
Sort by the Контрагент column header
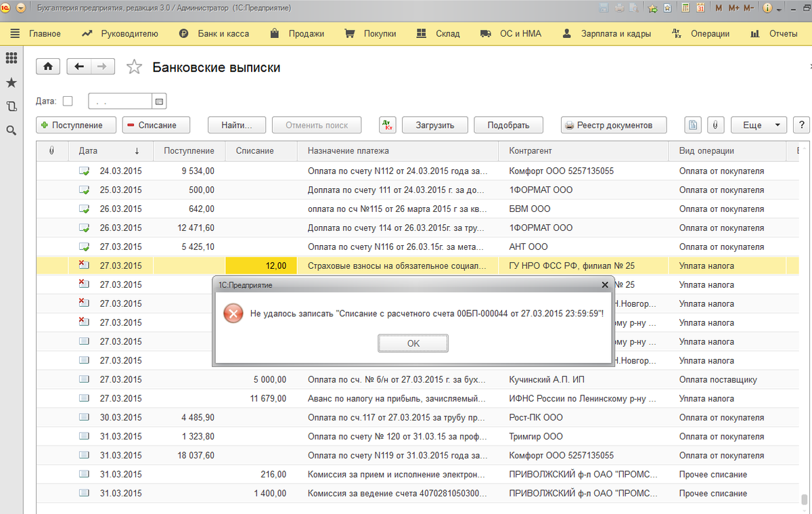click(x=530, y=151)
